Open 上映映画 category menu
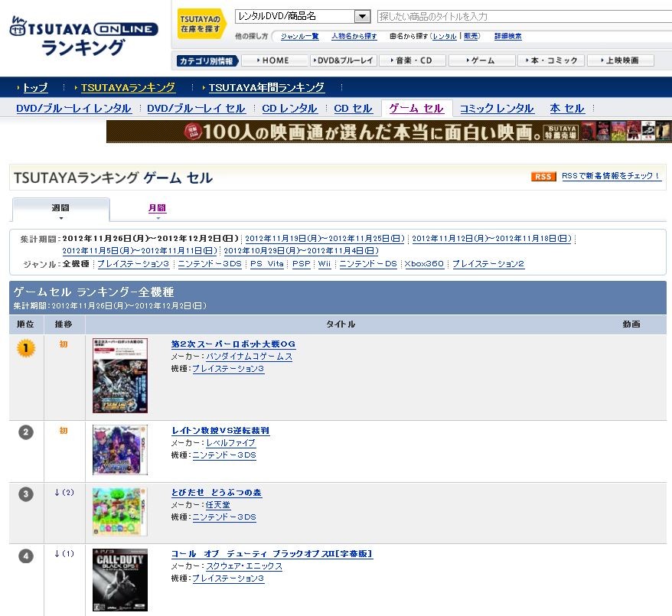672x616 pixels. pyautogui.click(x=621, y=60)
